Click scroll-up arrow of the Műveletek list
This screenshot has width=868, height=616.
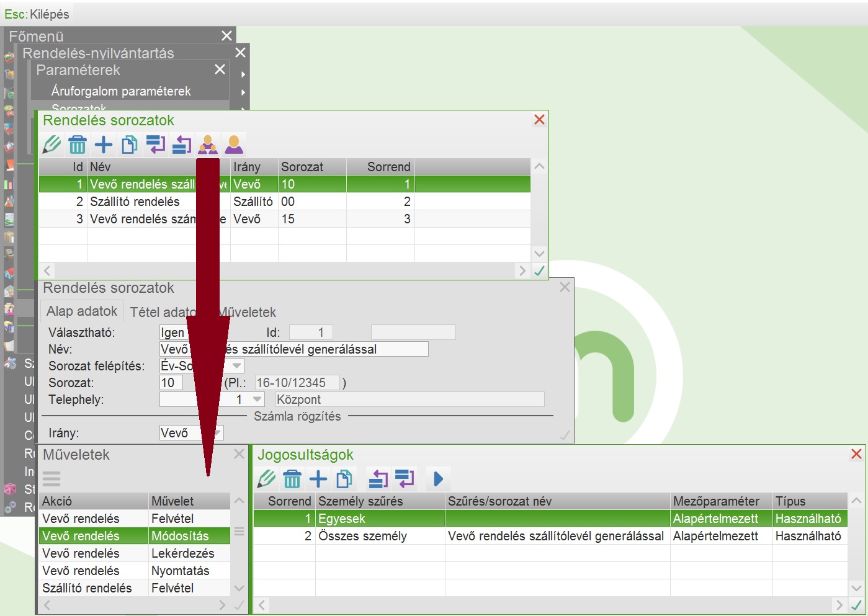pos(239,501)
